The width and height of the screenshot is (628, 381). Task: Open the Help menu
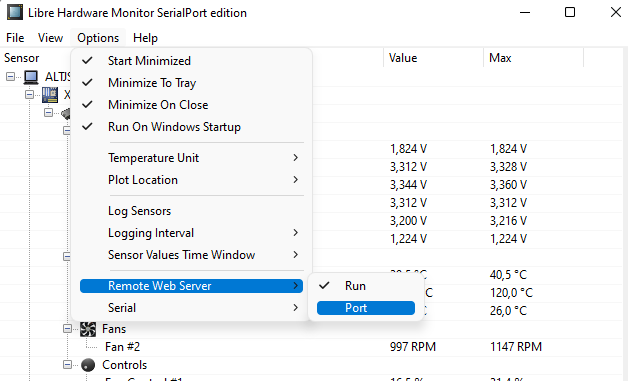click(x=145, y=38)
